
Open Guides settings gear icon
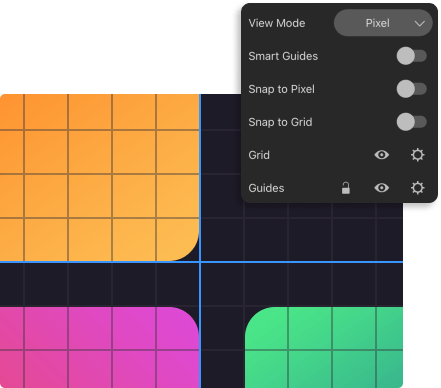click(417, 188)
